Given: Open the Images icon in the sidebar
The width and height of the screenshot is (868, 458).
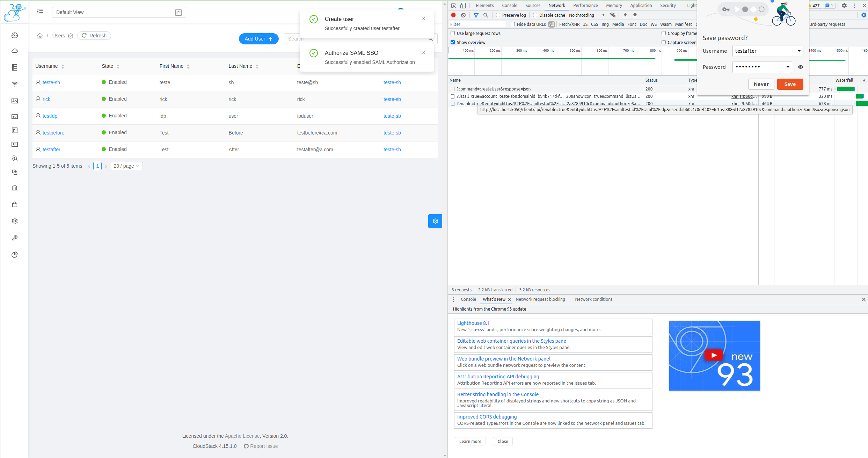Looking at the screenshot, I should 15,101.
